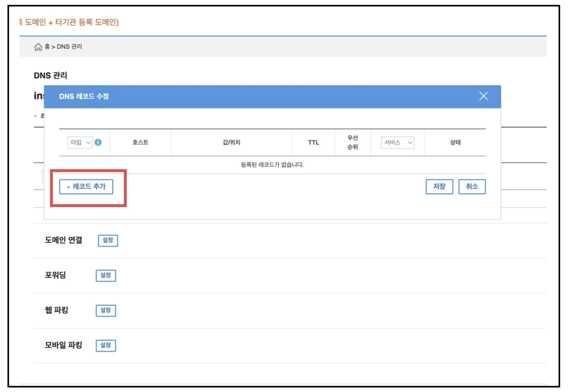Click 설정 next to 포워딩
The width and height of the screenshot is (568, 392).
pos(106,275)
